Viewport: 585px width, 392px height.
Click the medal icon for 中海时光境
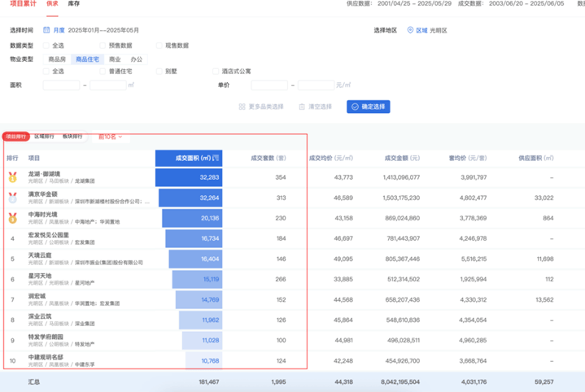click(12, 218)
